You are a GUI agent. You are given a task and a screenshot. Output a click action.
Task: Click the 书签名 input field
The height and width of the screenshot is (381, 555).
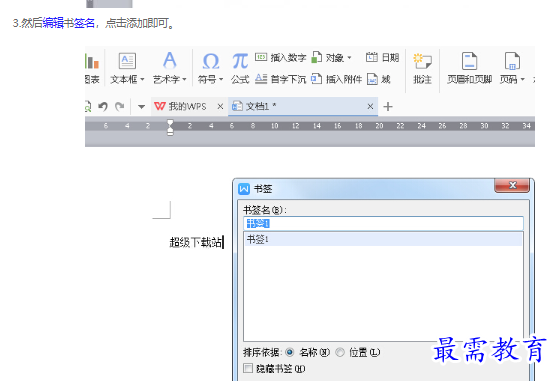384,223
